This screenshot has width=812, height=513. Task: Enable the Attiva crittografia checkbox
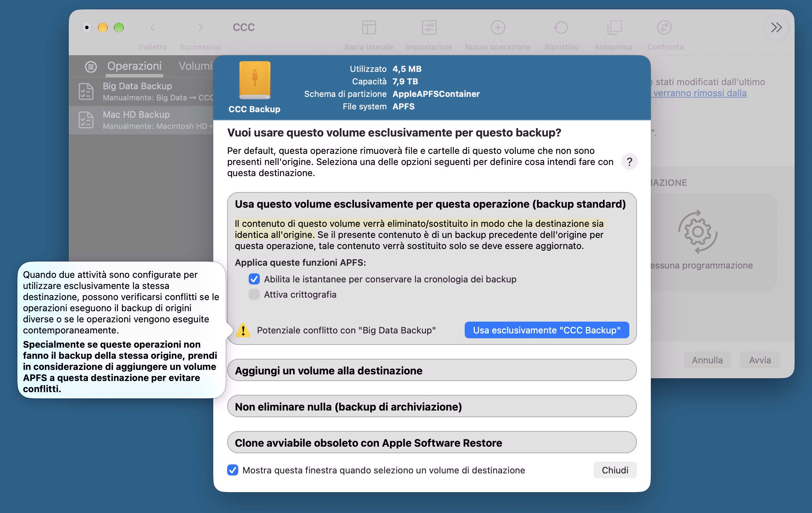(x=254, y=295)
